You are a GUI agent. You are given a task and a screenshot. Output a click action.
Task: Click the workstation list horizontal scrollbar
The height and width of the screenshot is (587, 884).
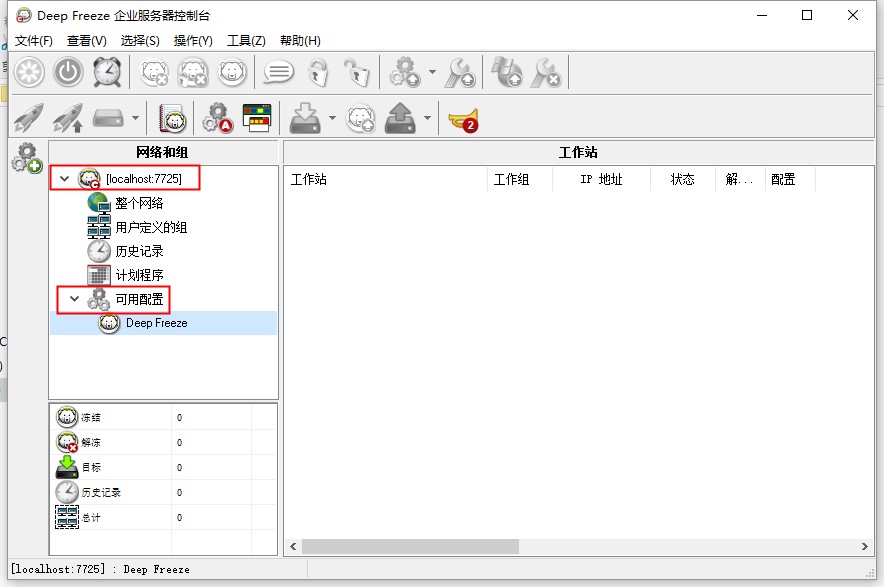coord(410,547)
